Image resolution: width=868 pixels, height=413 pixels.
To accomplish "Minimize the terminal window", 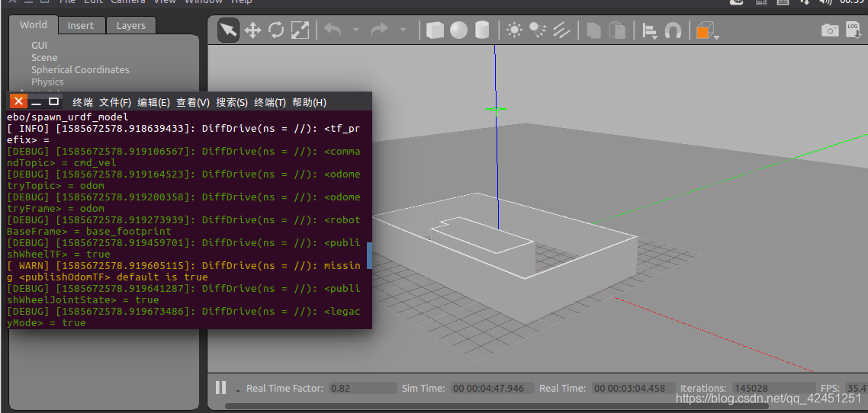I will [37, 102].
